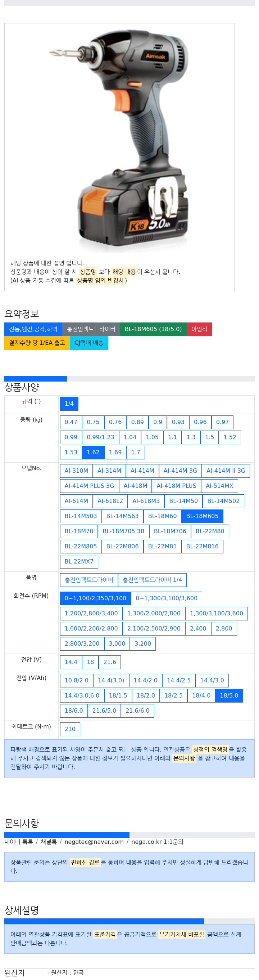This screenshot has height=980, width=259.
Task: Pick the 14.4/3.0,6.0 battery option
Action: click(82, 695)
